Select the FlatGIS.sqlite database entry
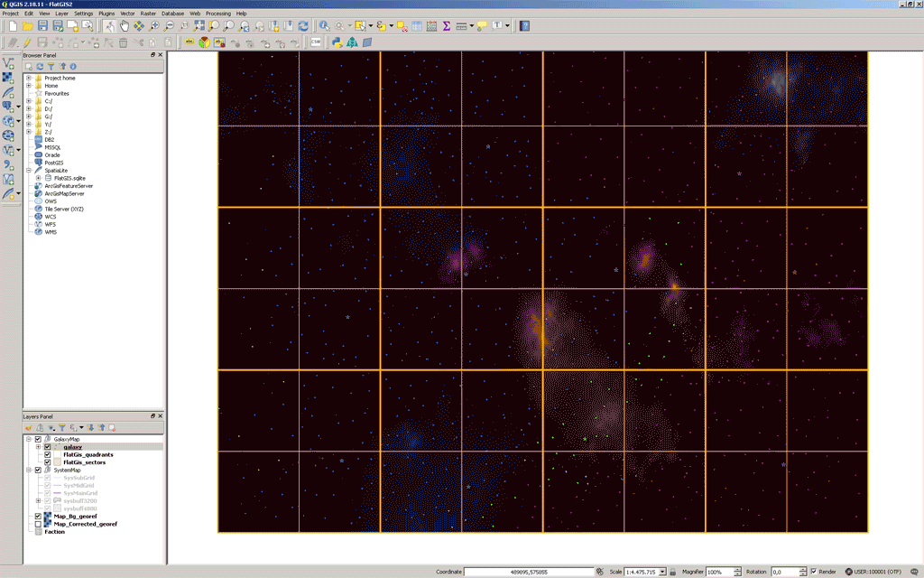Viewport: 924px width, 578px height. (x=70, y=178)
